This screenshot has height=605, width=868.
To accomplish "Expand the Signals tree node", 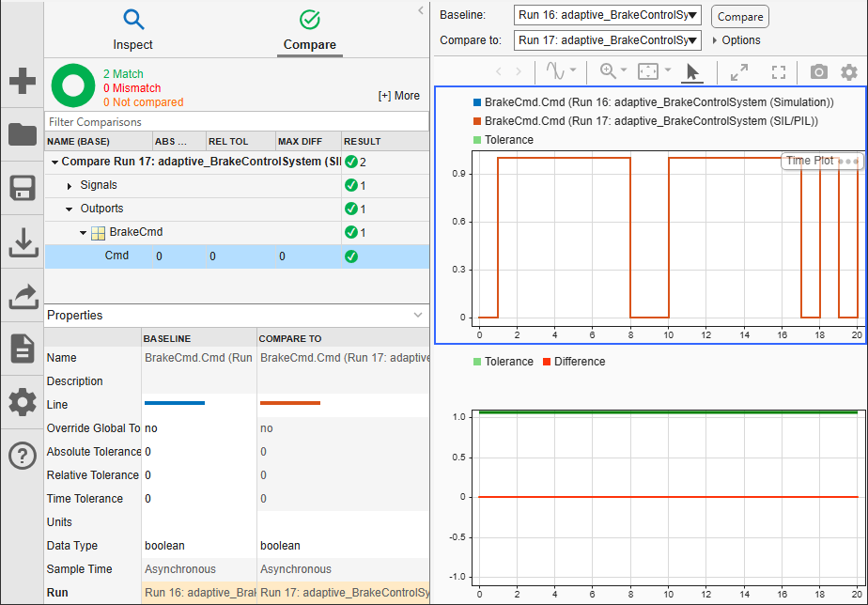I will pos(70,186).
